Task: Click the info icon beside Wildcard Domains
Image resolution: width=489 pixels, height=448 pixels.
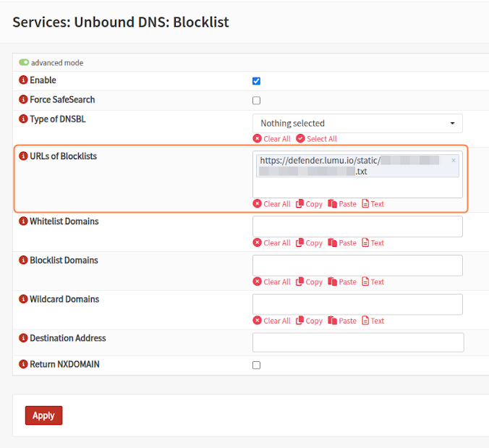Action: coord(23,299)
